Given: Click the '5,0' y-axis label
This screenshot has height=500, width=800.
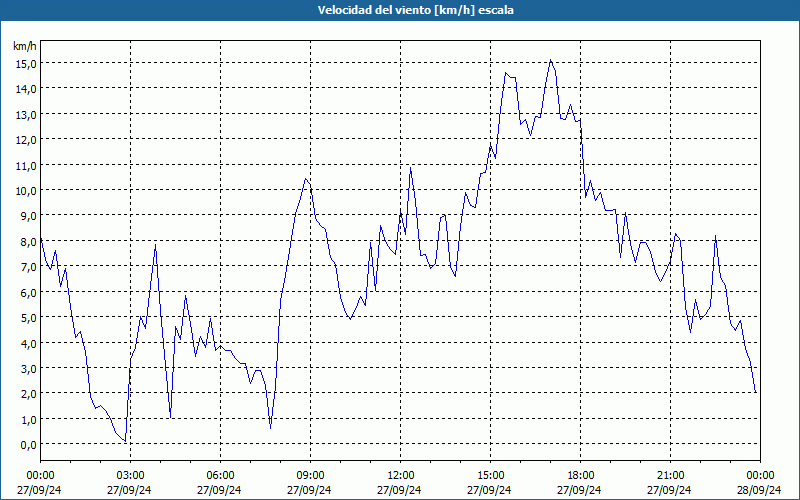Looking at the screenshot, I should click(x=28, y=317).
